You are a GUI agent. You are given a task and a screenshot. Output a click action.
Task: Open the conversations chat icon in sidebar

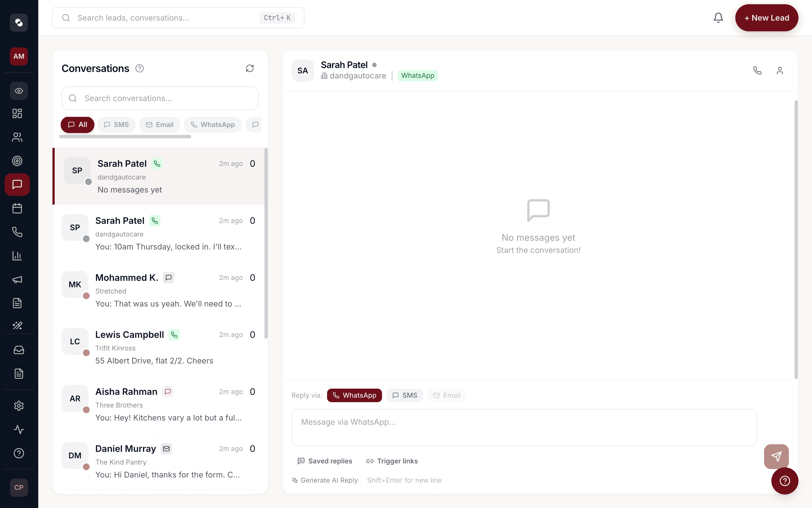tap(17, 185)
